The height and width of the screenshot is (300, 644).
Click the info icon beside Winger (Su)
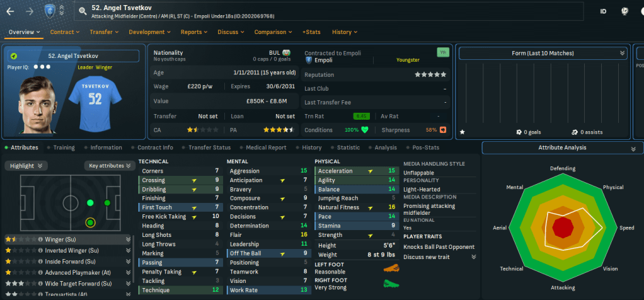(39, 239)
